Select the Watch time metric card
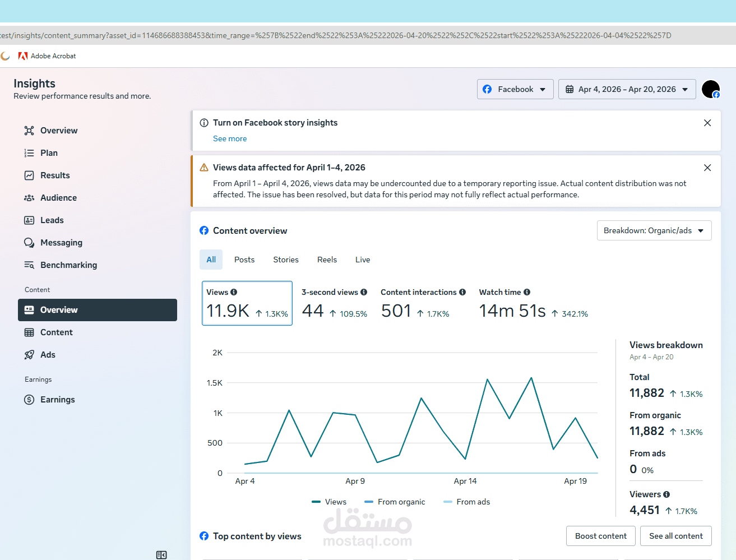Viewport: 736px width, 560px height. click(x=534, y=303)
